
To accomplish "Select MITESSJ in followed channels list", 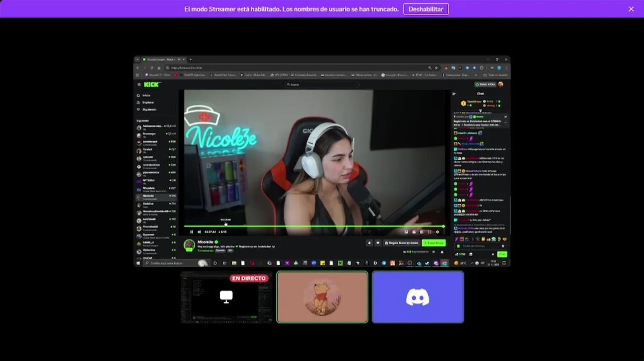I will coord(156,181).
